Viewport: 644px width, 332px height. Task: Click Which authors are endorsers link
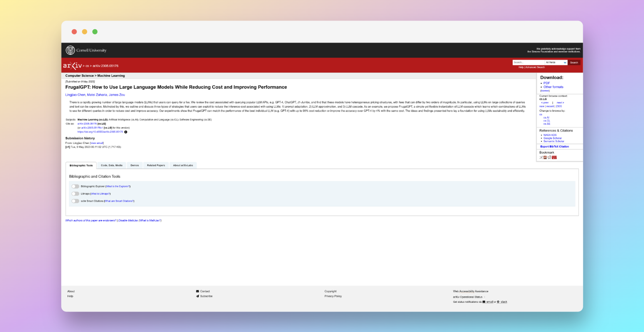[x=90, y=220]
